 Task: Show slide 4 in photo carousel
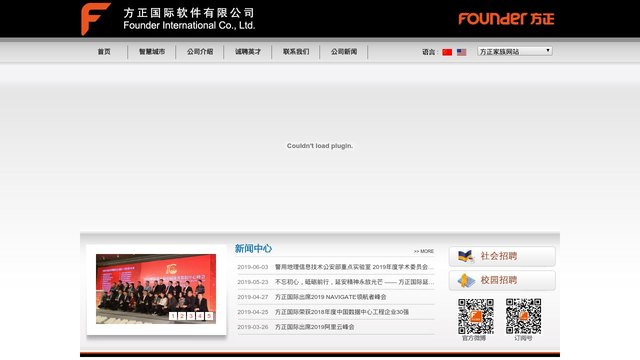pos(200,316)
